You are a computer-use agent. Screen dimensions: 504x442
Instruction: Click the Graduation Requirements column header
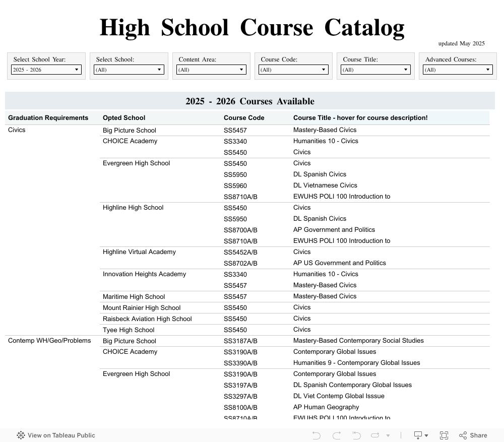(x=48, y=118)
